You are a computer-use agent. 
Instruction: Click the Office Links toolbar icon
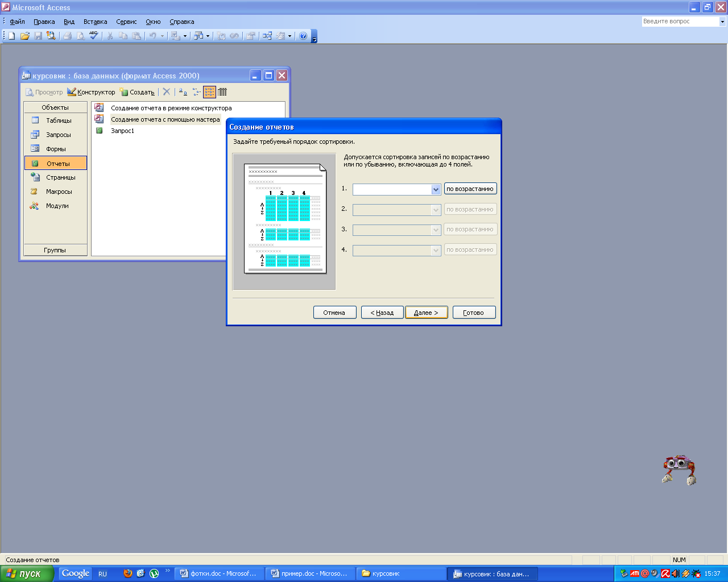click(175, 36)
